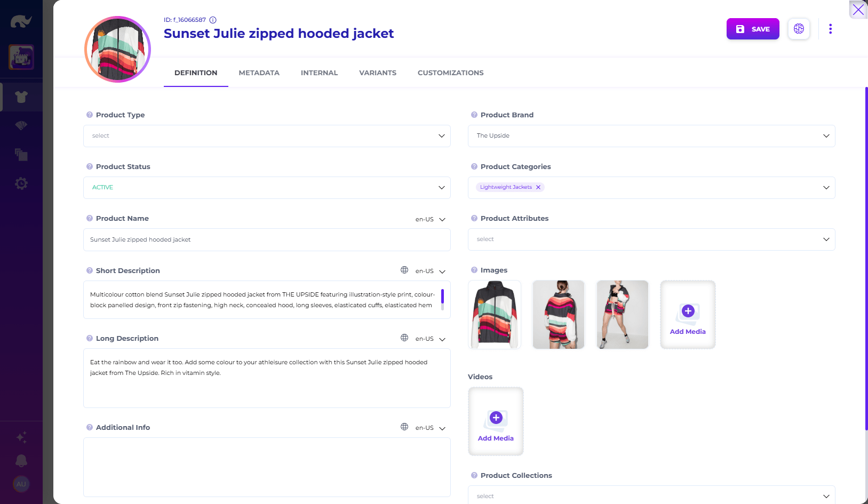Add Media in the Videos section
Screen dimensions: 868x504
(496, 421)
